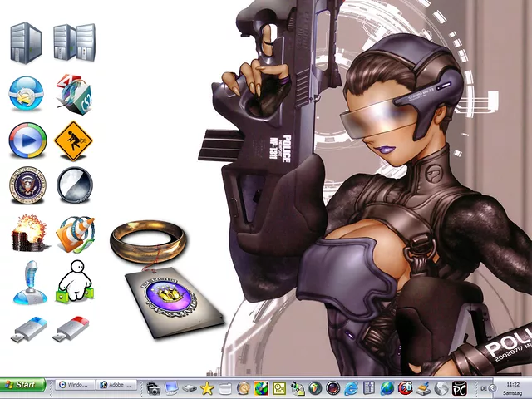Click the yellow star quick launch icon
Screen dimensions: 532x399
207,387
